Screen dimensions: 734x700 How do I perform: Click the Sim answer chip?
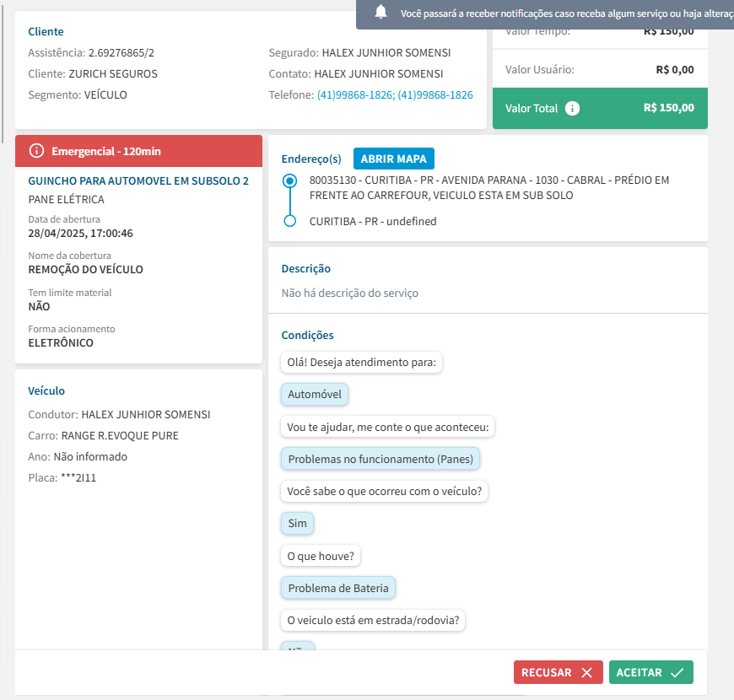click(297, 523)
